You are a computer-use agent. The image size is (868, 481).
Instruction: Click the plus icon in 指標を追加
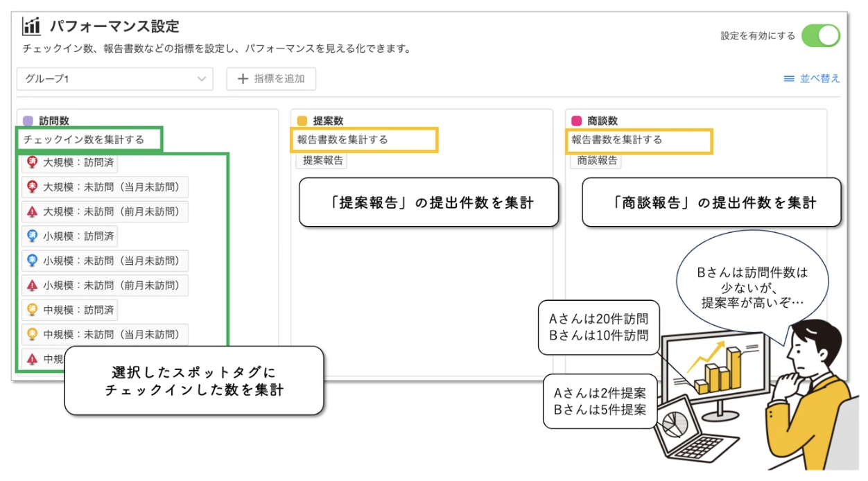pos(243,79)
